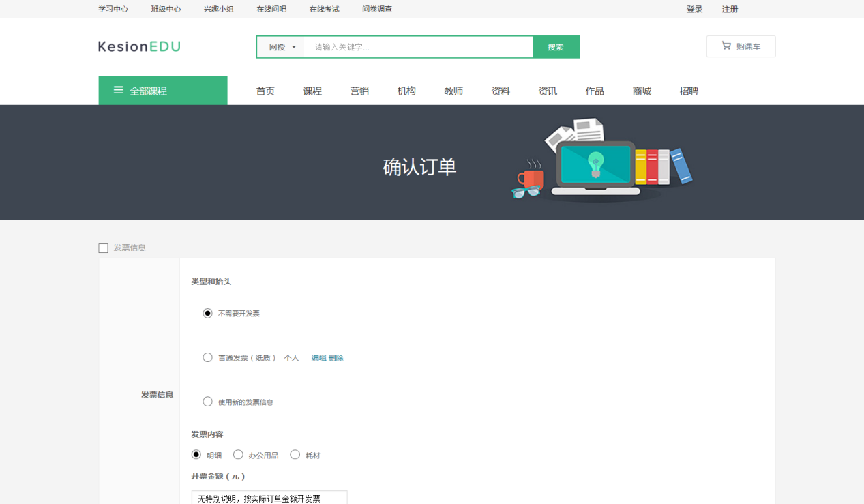The width and height of the screenshot is (864, 504).
Task: Click the 登录 link
Action: 694,9
